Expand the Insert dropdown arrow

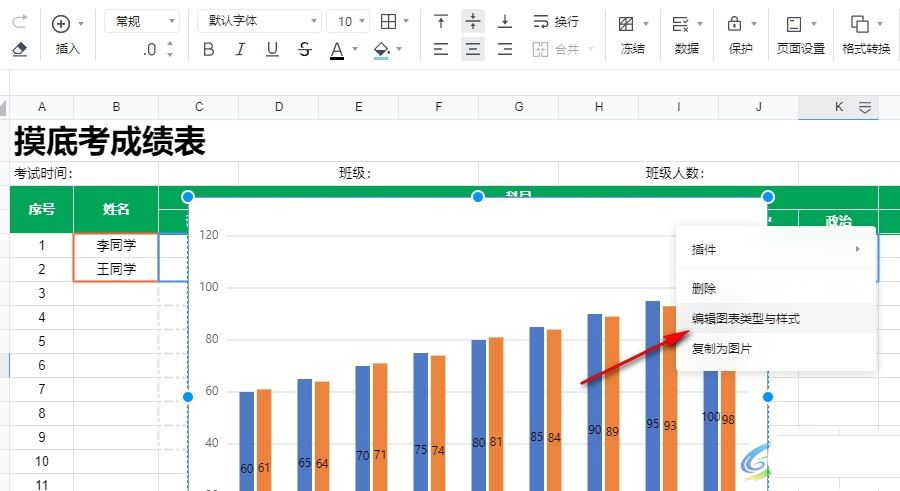81,24
